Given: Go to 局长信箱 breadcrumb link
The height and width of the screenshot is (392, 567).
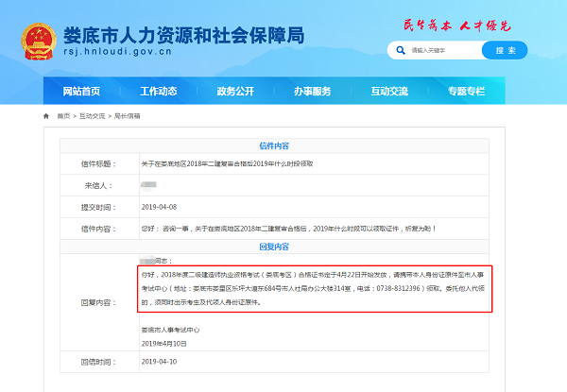Looking at the screenshot, I should [127, 116].
